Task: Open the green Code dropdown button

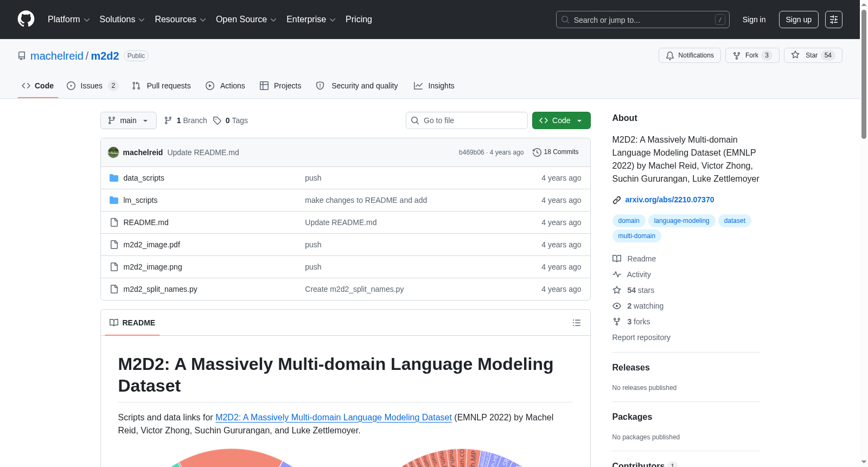Action: point(561,120)
